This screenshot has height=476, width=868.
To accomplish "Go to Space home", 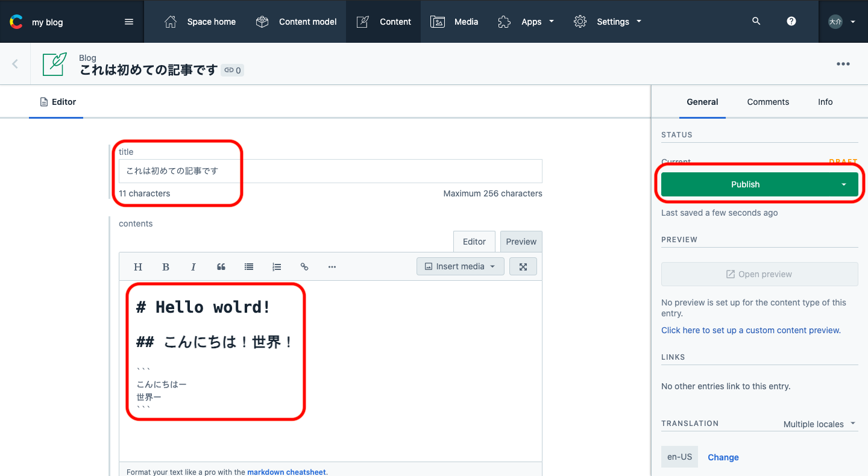I will tap(200, 22).
